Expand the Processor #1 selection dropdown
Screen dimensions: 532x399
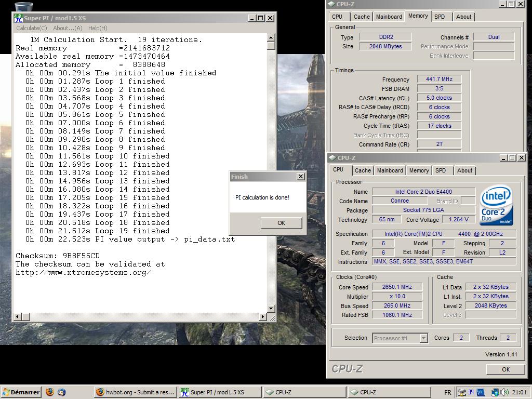click(x=423, y=338)
